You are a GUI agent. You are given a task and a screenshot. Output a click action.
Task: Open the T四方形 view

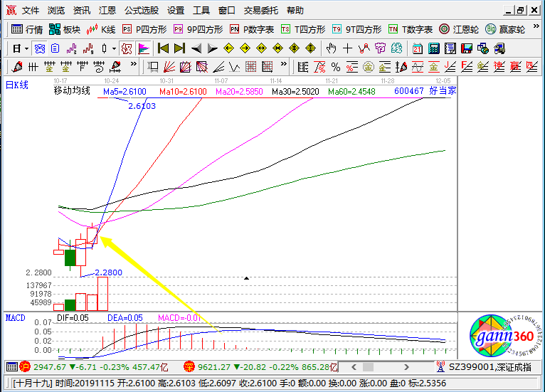point(303,30)
